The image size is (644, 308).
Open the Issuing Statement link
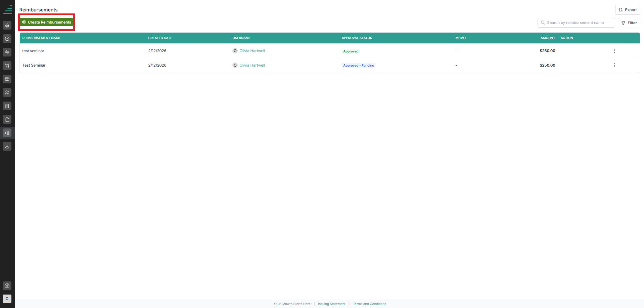[x=331, y=304]
